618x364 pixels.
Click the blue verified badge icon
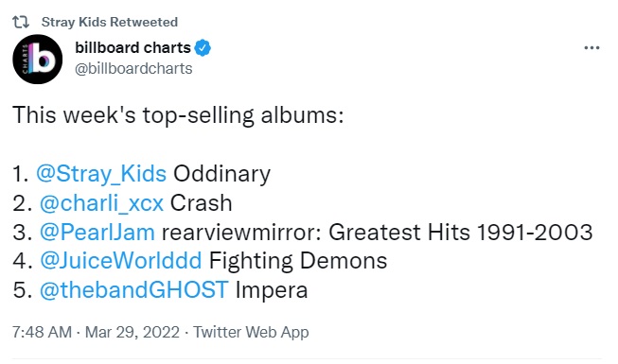(x=203, y=48)
